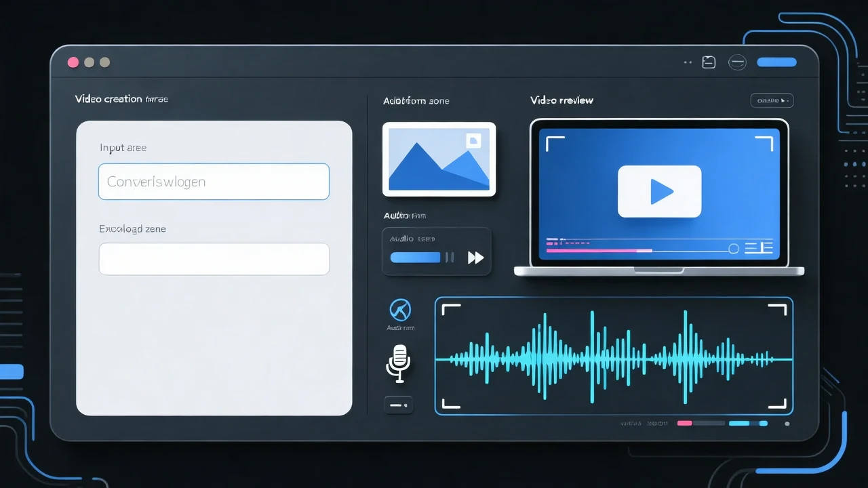Click the pink progress bar in the video player

(x=590, y=250)
